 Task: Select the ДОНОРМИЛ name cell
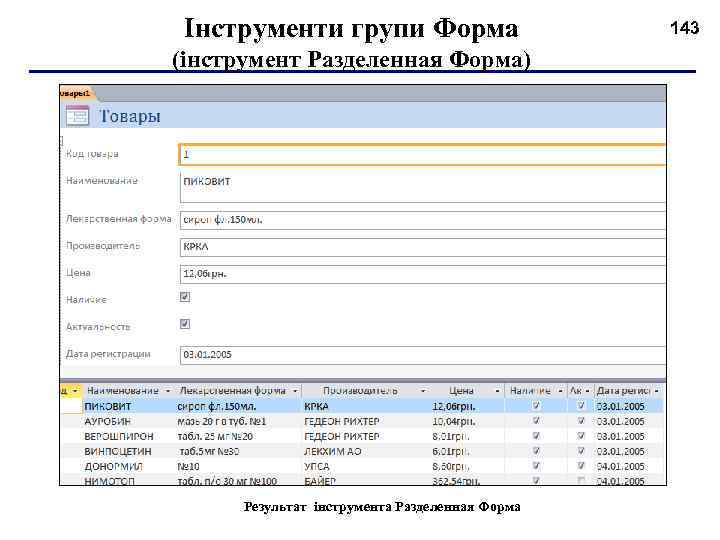tap(113, 467)
